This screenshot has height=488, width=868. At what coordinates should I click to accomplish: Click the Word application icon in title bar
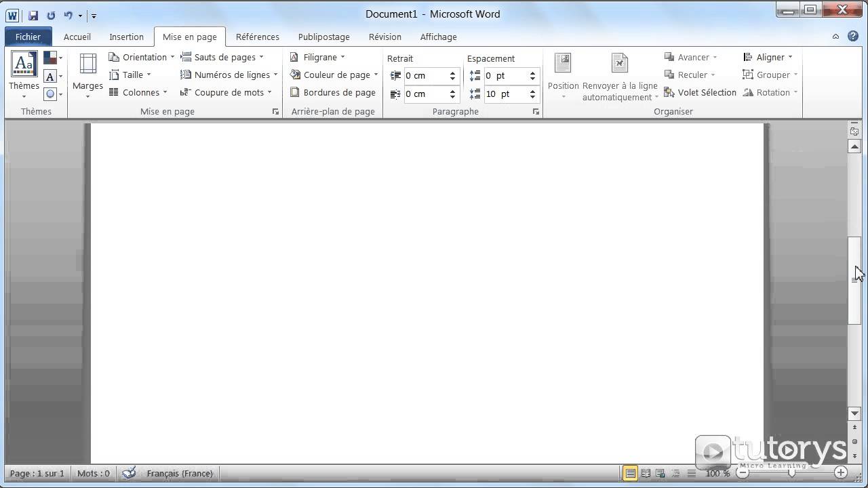click(13, 15)
